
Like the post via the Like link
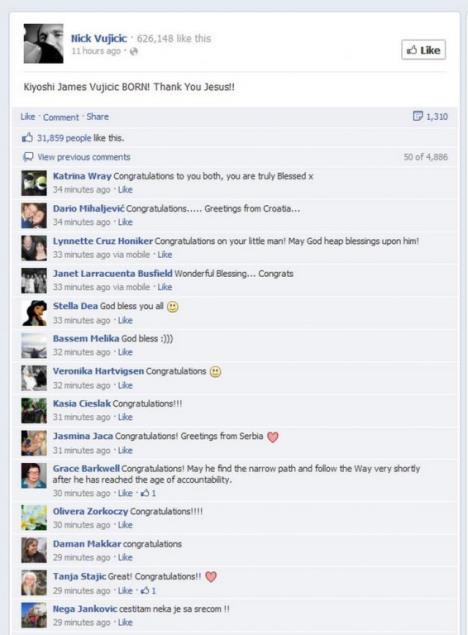pyautogui.click(x=28, y=117)
